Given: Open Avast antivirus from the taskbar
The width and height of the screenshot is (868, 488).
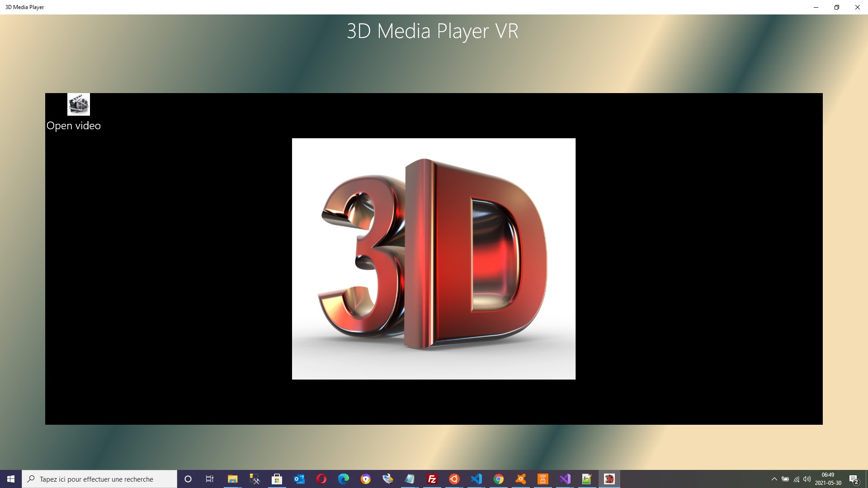Looking at the screenshot, I should point(521,479).
